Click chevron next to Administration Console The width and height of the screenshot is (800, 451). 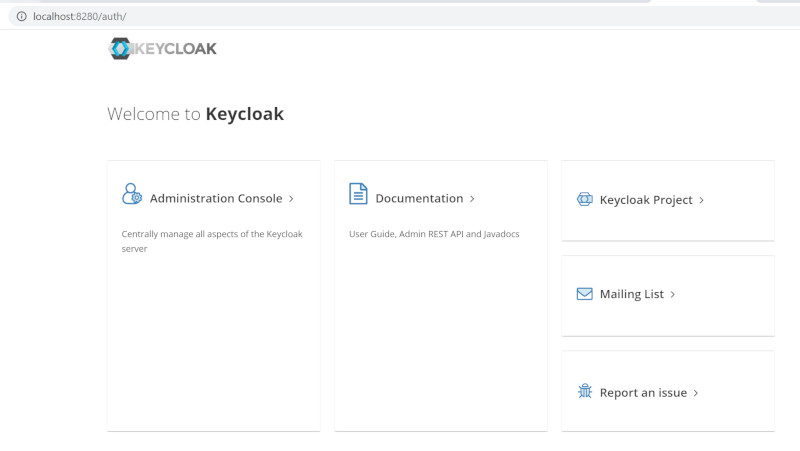[x=291, y=199]
